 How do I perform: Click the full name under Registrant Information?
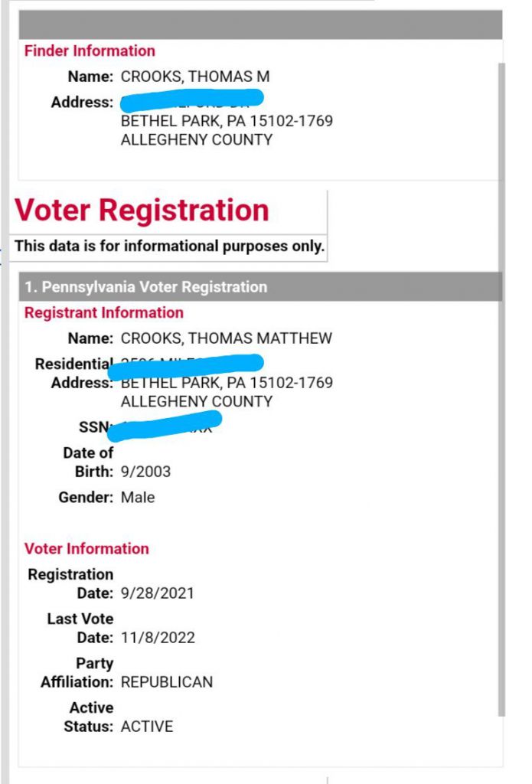[227, 338]
